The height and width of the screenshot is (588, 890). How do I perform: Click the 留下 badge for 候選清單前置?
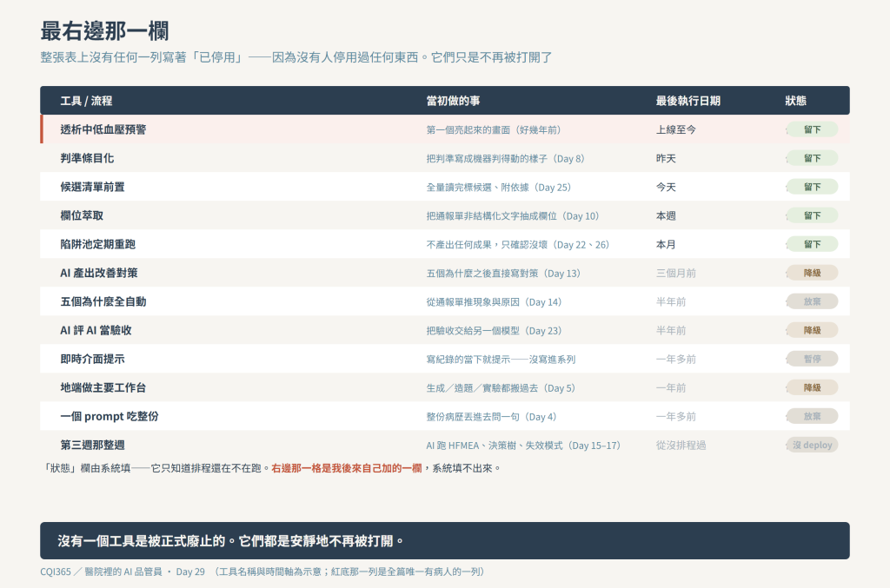tap(812, 187)
